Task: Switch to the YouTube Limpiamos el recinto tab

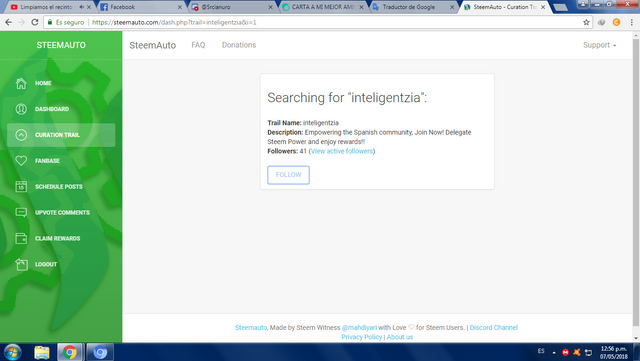Action: (46, 7)
